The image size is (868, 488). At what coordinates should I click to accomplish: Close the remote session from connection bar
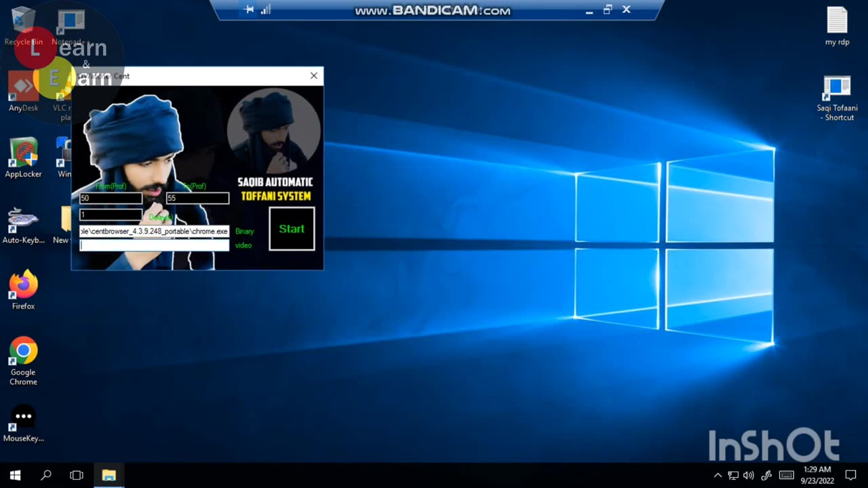[627, 9]
